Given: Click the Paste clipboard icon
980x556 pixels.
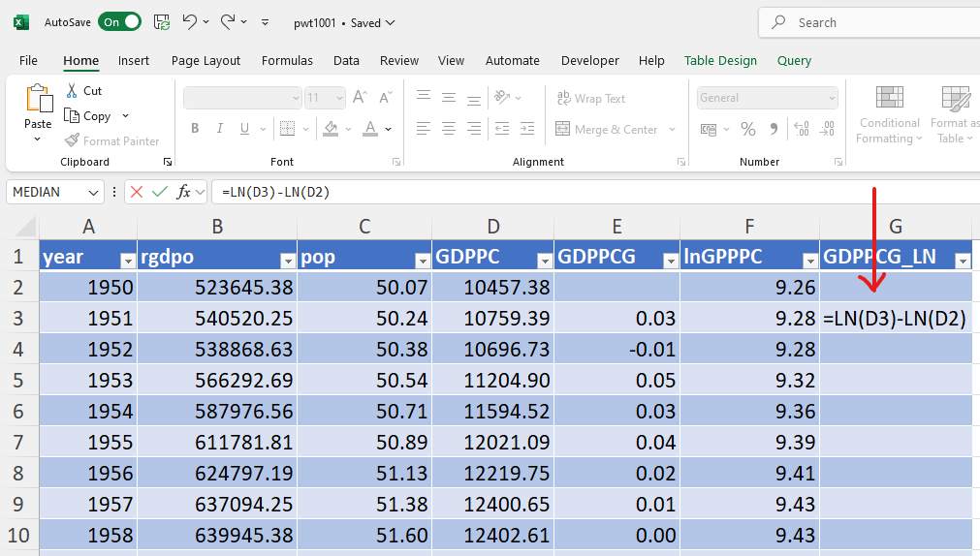Looking at the screenshot, I should tap(39, 99).
